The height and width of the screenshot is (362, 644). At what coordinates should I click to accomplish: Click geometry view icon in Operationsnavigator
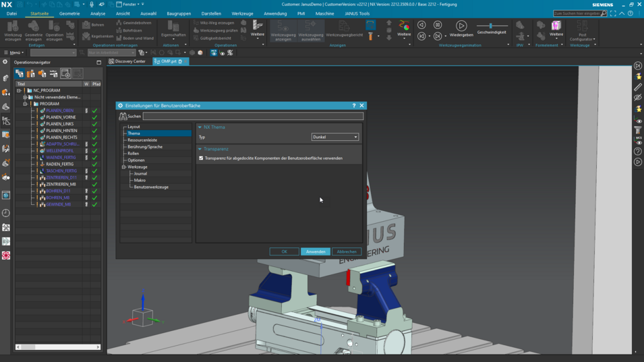[42, 73]
